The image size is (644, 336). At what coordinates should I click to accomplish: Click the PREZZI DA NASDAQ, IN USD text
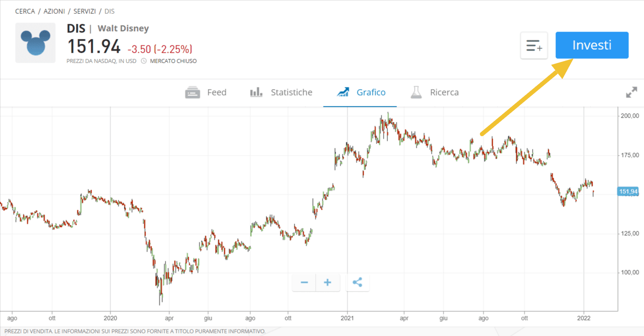pos(102,61)
